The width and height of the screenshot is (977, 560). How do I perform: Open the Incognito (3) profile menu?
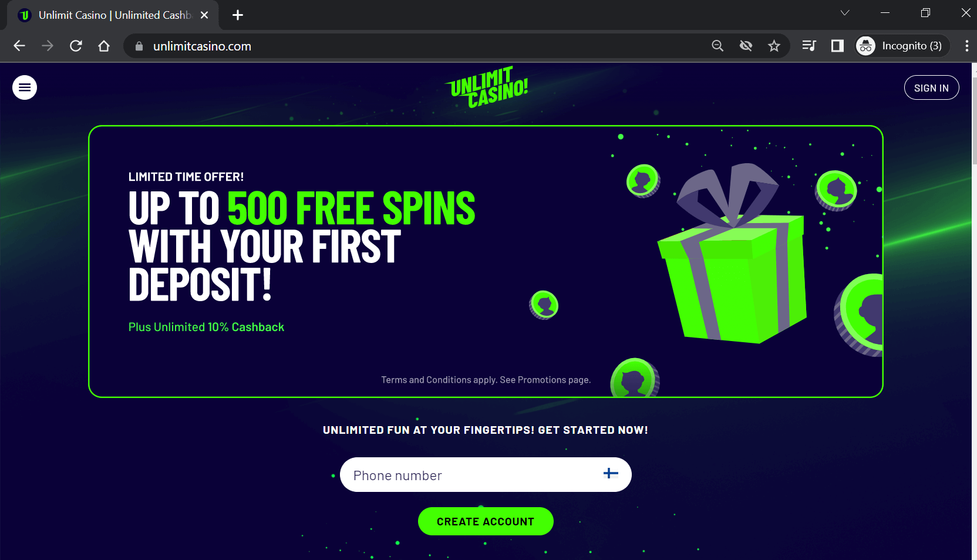[902, 46]
